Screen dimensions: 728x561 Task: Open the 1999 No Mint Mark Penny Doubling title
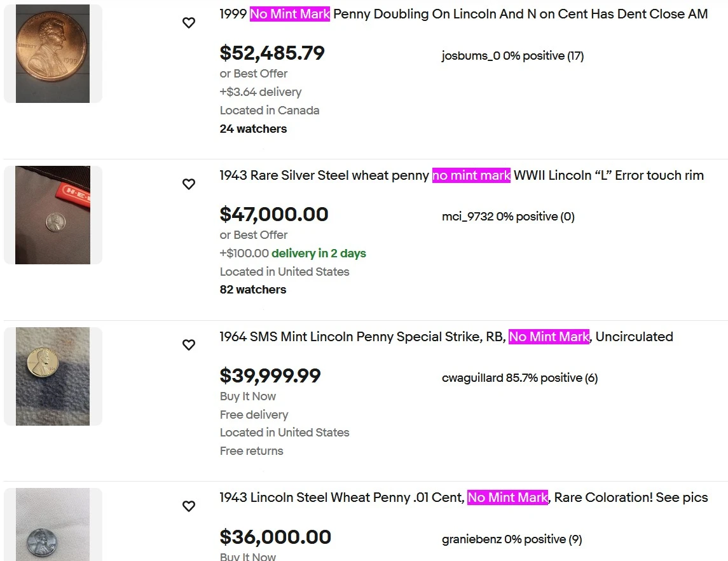pyautogui.click(x=464, y=14)
